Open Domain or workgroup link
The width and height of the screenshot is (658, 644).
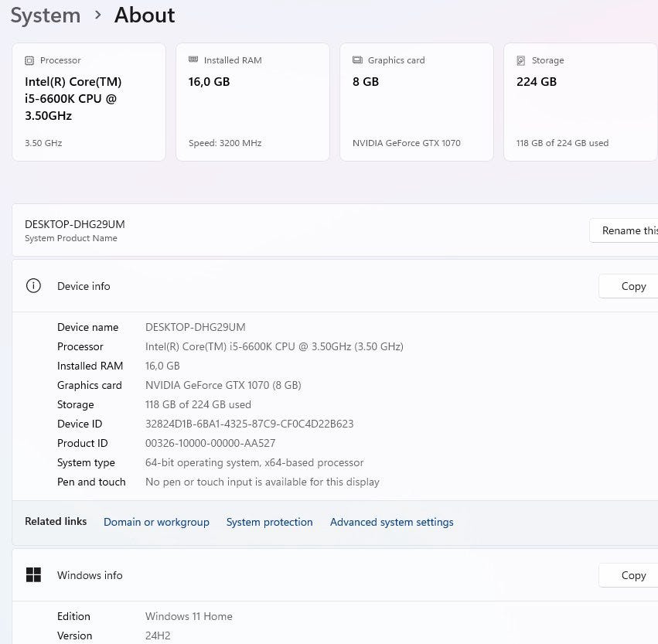156,522
